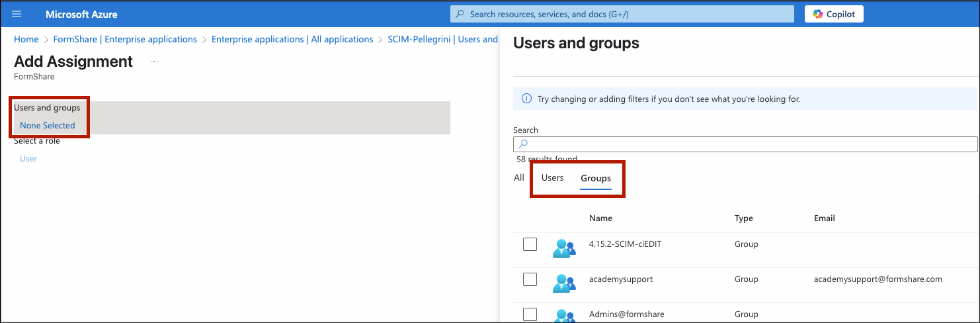980x323 pixels.
Task: Sort by the Name column header
Action: (600, 218)
